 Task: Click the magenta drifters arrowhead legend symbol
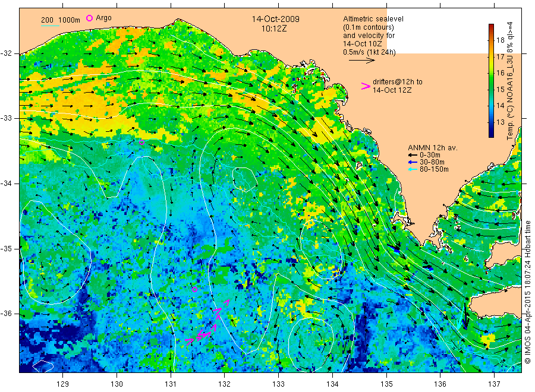point(366,86)
